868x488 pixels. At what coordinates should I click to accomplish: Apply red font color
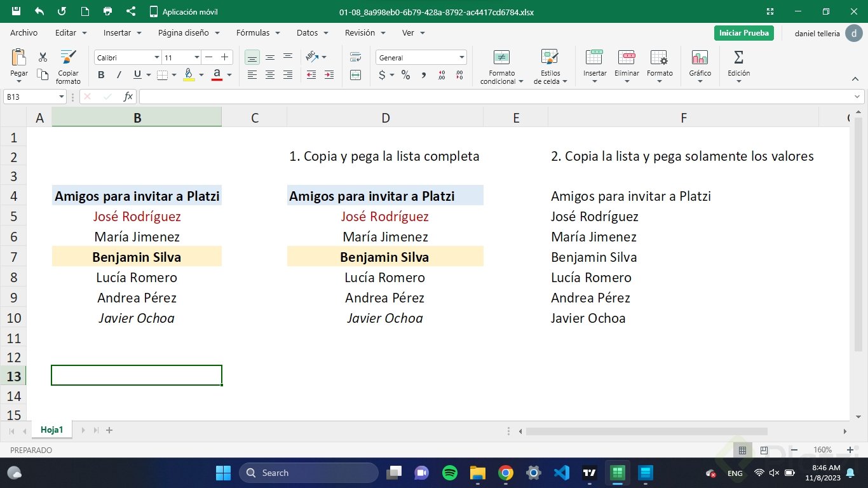tap(217, 75)
